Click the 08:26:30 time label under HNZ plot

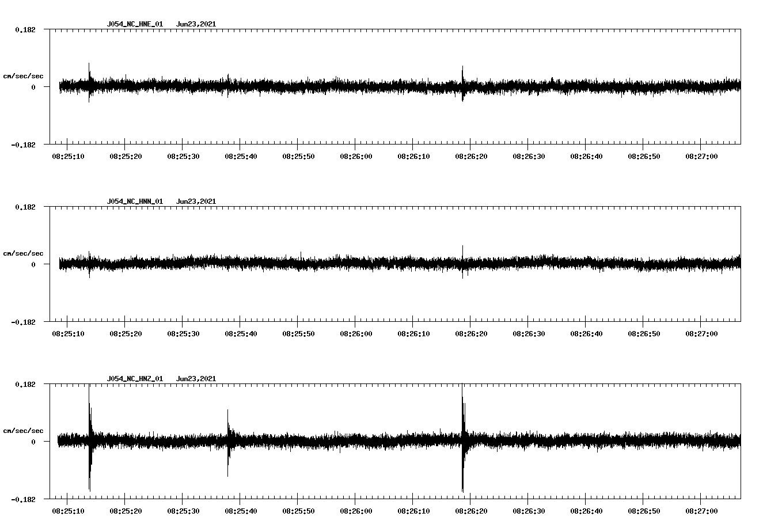[529, 511]
